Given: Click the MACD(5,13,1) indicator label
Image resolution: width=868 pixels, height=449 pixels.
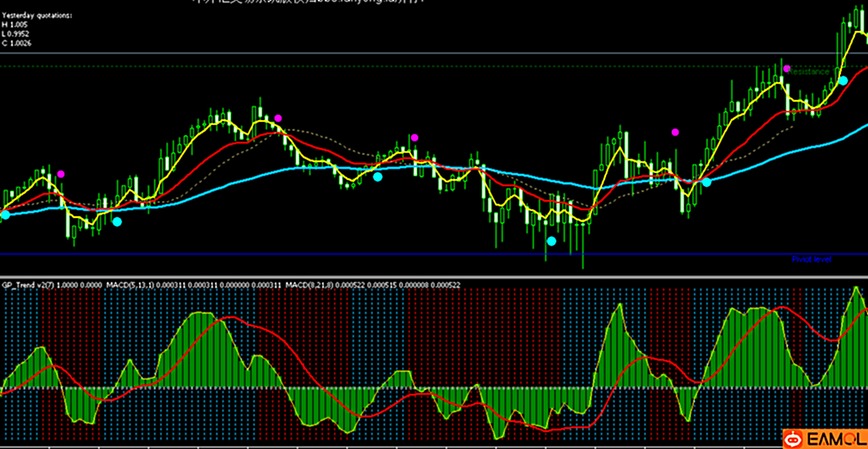Looking at the screenshot, I should coord(133,285).
